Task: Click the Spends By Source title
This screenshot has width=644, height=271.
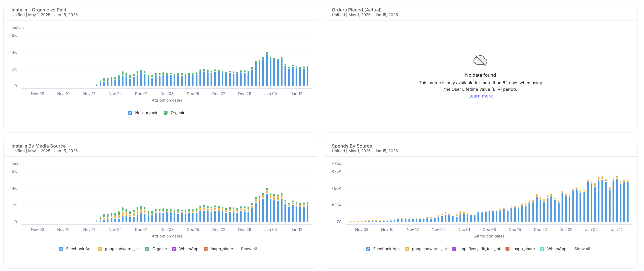Action: (352, 146)
